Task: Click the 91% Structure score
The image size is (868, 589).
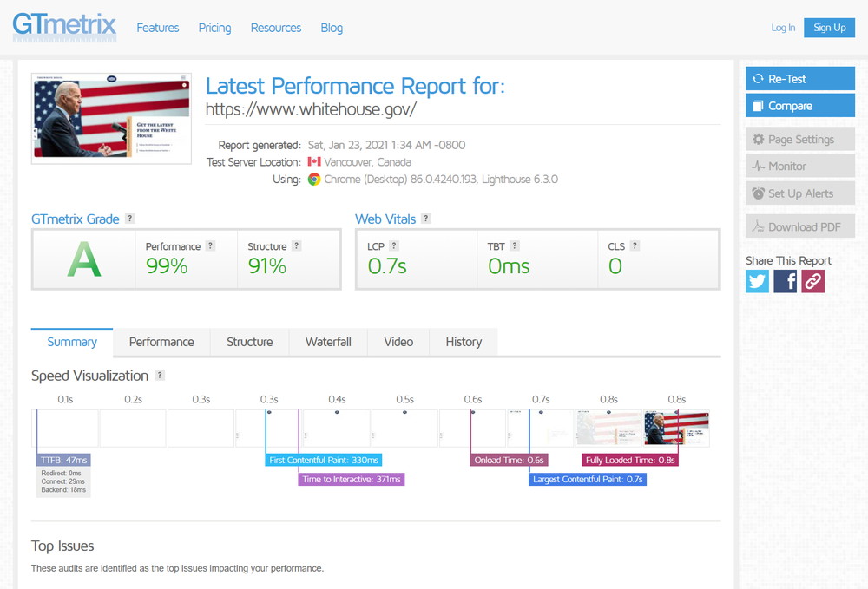Action: pyautogui.click(x=266, y=266)
